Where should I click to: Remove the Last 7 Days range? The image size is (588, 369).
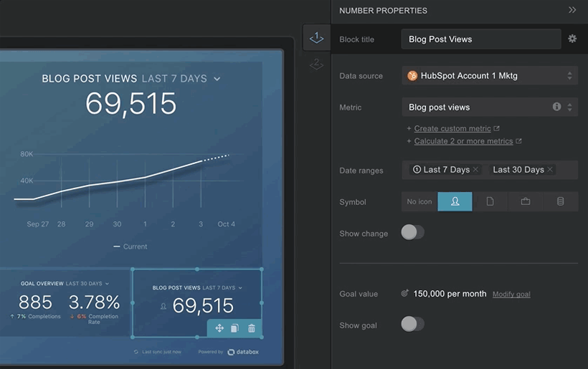475,169
